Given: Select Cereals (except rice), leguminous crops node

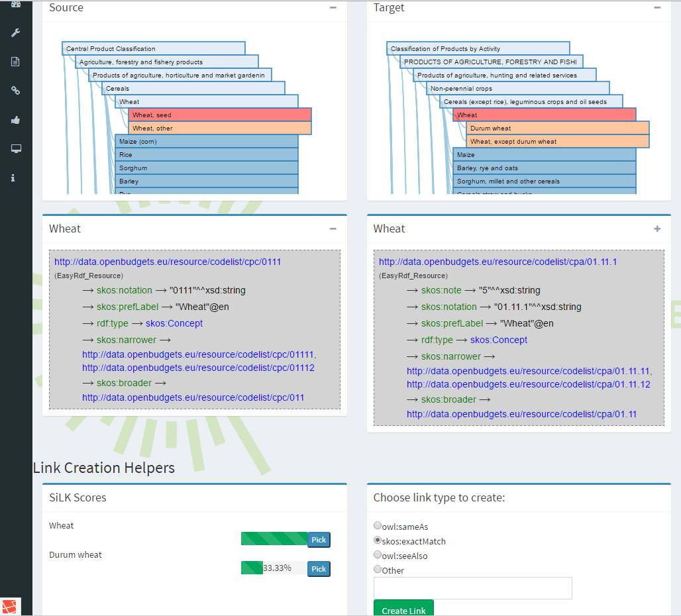Looking at the screenshot, I should coord(531,101).
